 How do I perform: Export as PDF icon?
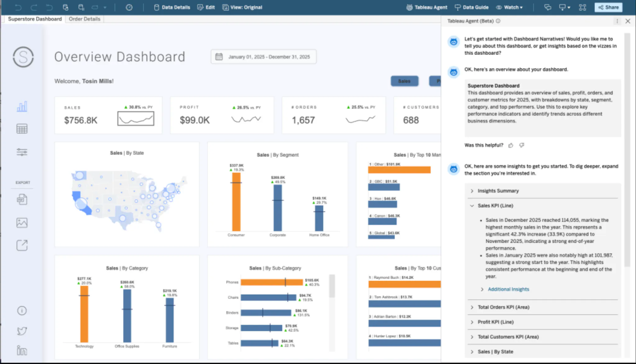coord(22,199)
